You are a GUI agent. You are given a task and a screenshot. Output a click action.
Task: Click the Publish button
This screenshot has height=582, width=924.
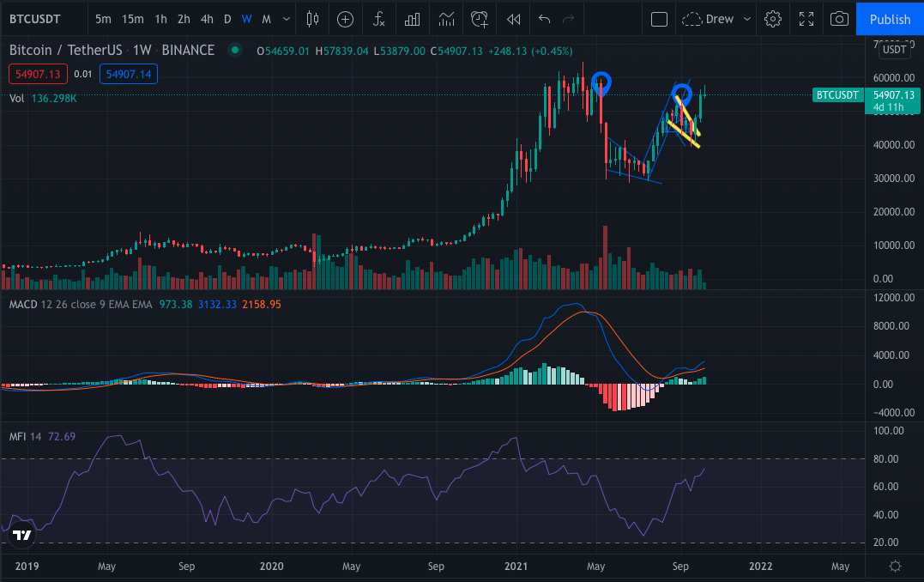(890, 19)
